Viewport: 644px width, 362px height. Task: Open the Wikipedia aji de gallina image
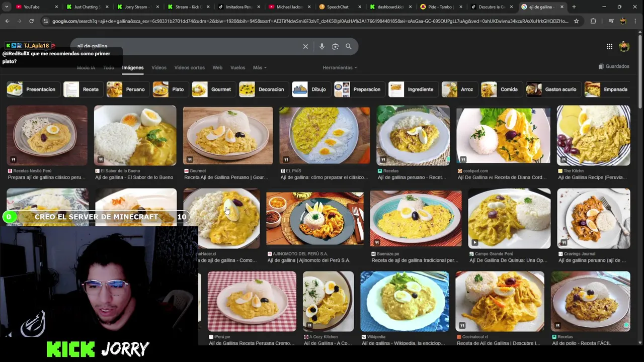[x=405, y=302]
